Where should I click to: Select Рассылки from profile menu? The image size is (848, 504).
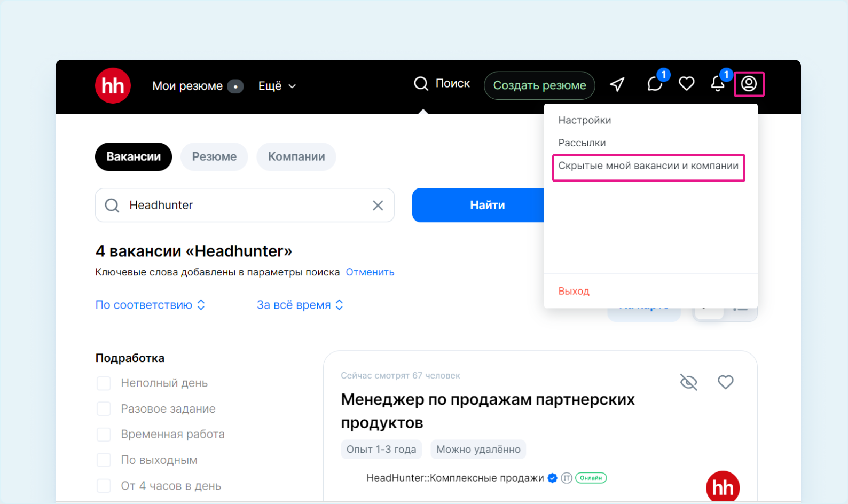click(x=582, y=143)
